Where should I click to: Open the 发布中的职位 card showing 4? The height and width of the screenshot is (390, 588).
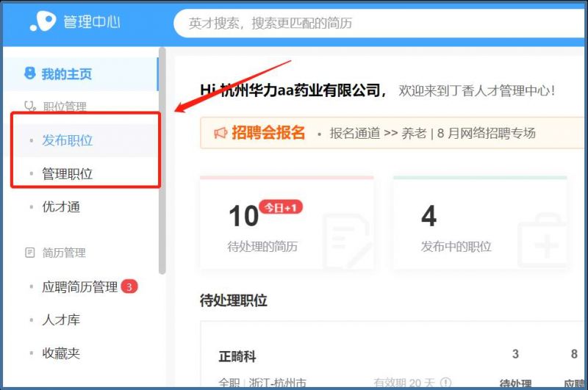[x=480, y=223]
